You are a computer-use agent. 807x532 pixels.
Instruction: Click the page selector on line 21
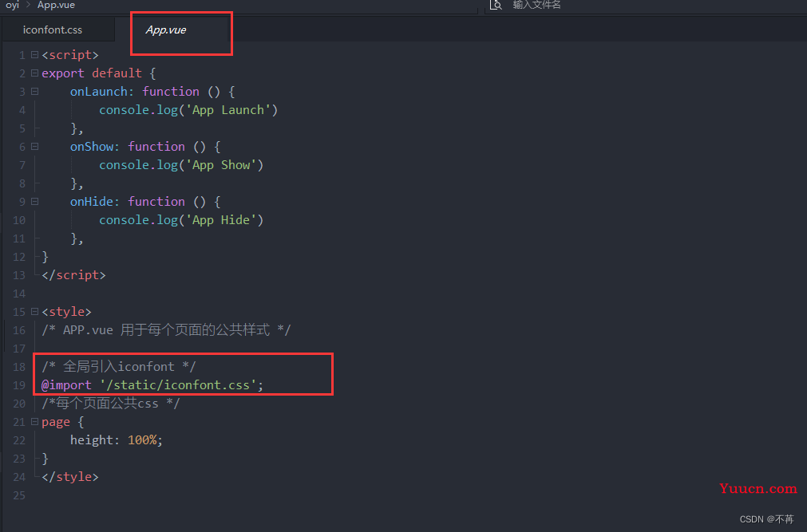point(56,423)
